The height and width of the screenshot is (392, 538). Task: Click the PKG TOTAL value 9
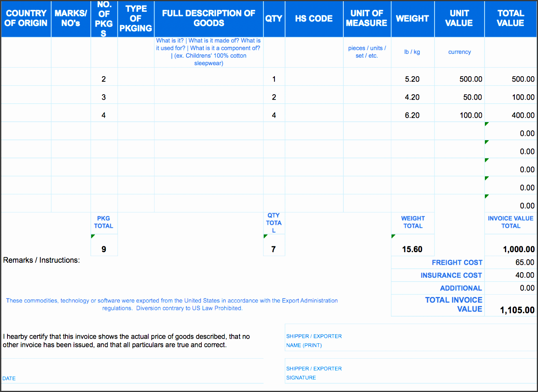click(x=104, y=249)
